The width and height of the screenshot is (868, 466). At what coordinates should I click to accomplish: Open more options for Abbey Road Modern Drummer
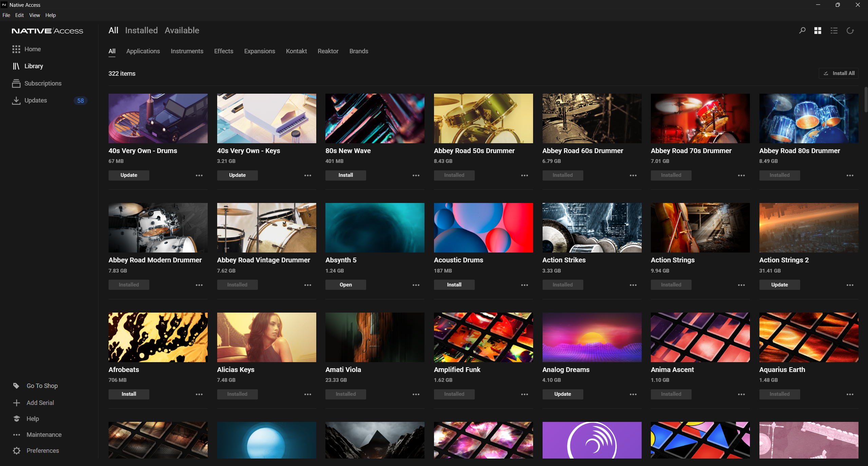tap(199, 285)
